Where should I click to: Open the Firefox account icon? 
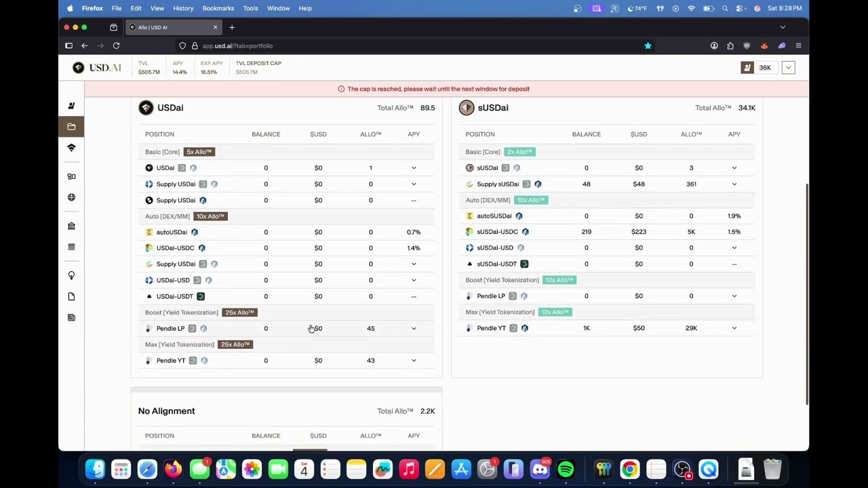click(714, 45)
